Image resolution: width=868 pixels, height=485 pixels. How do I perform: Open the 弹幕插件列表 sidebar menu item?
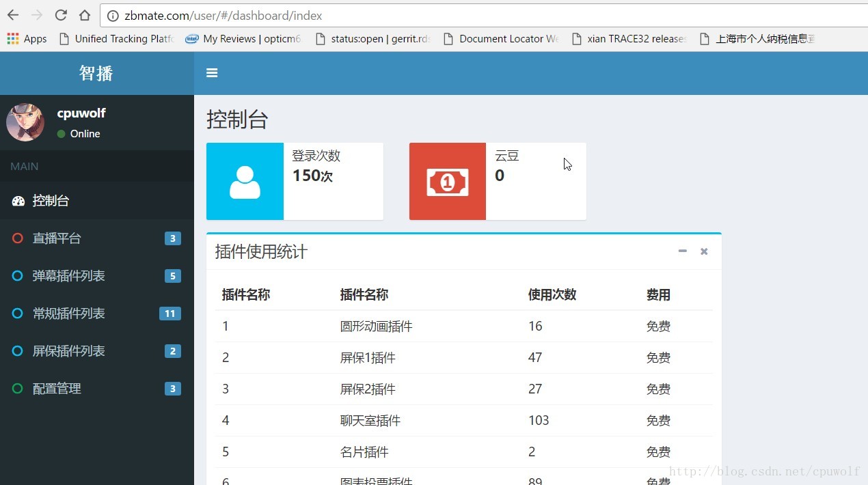97,276
